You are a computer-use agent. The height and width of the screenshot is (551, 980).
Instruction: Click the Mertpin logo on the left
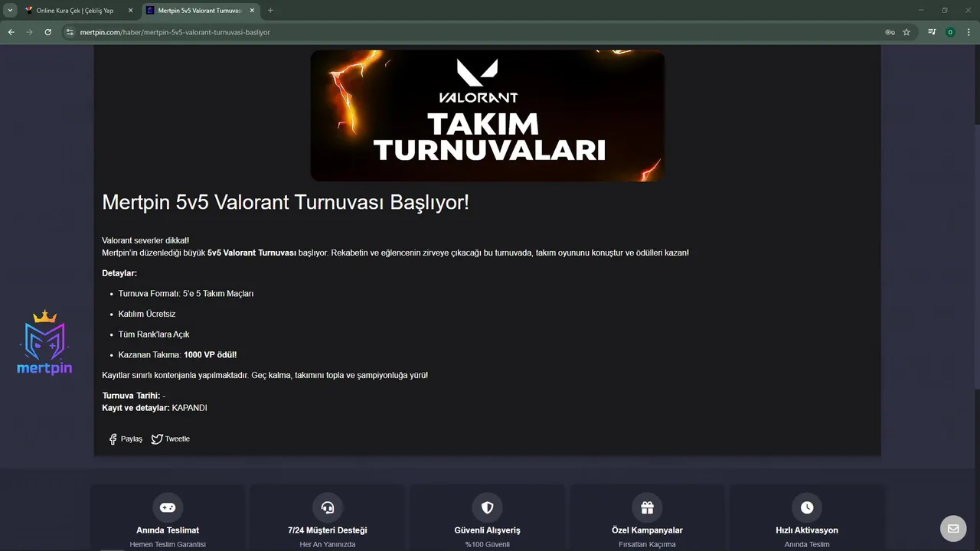(44, 343)
